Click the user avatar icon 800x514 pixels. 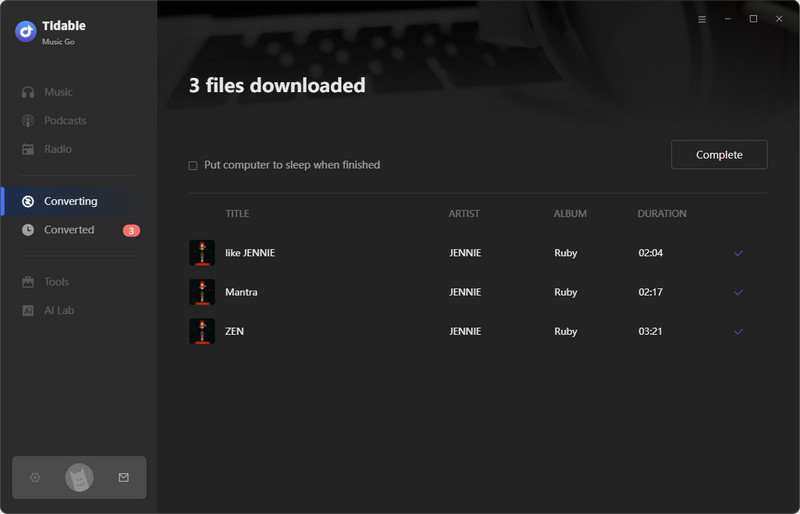click(79, 478)
